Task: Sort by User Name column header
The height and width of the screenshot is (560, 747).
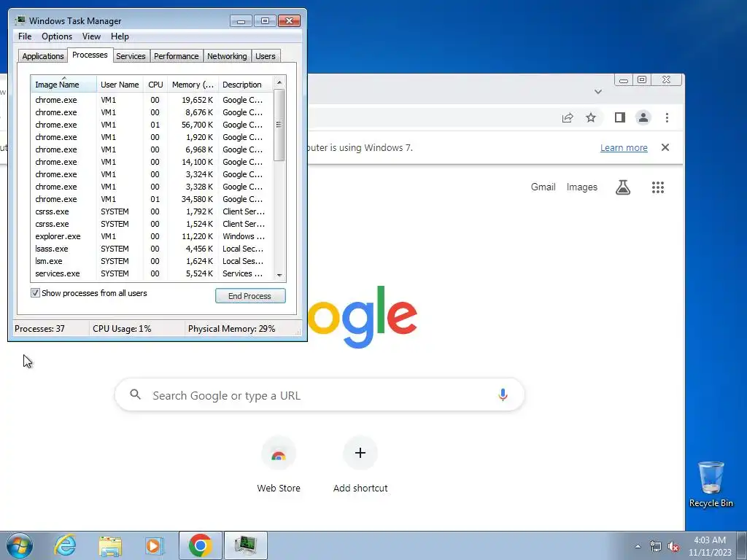Action: tap(120, 85)
